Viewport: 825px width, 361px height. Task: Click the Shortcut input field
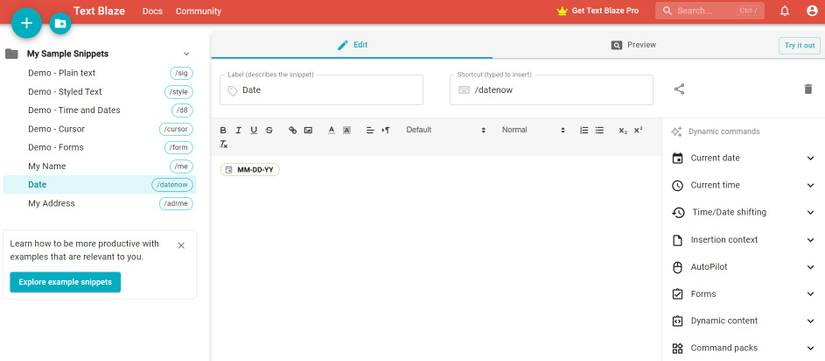[x=551, y=90]
